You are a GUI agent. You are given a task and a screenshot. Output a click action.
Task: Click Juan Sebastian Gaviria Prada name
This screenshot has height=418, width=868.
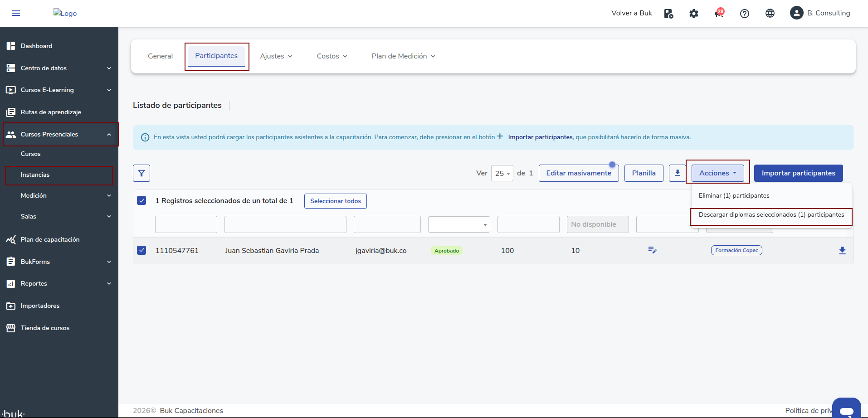point(272,251)
